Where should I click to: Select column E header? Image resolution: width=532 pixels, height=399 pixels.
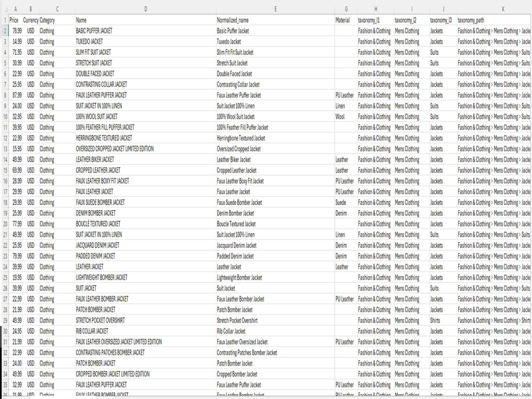tap(275, 9)
